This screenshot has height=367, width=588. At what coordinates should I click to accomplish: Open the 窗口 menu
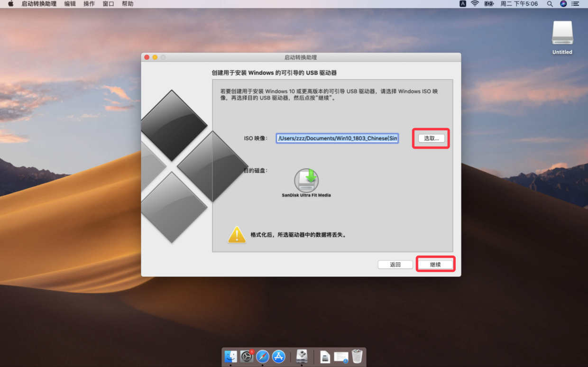click(109, 4)
